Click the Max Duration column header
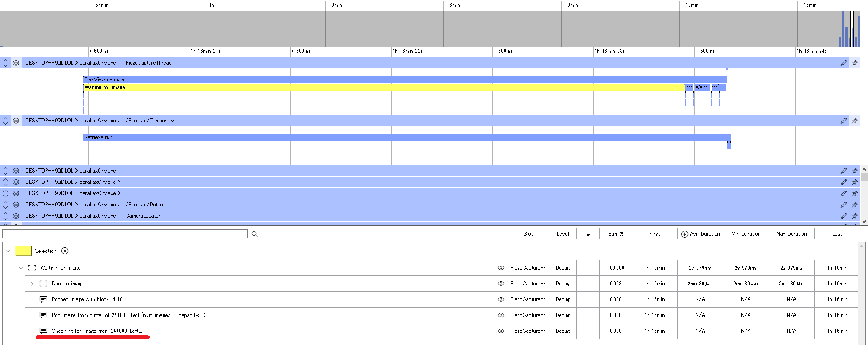 pos(791,234)
